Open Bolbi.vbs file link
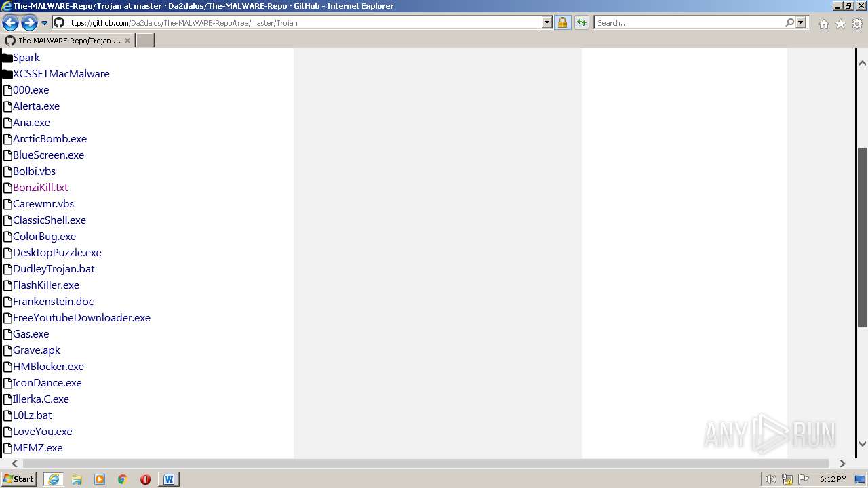The image size is (868, 488). pyautogui.click(x=34, y=171)
